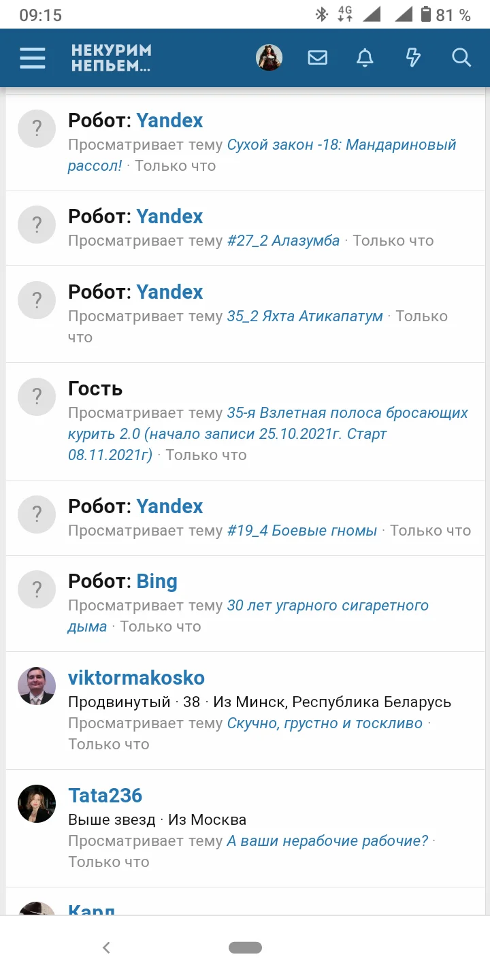Open the viktormakosko profile link
490x980 pixels.
[136, 678]
